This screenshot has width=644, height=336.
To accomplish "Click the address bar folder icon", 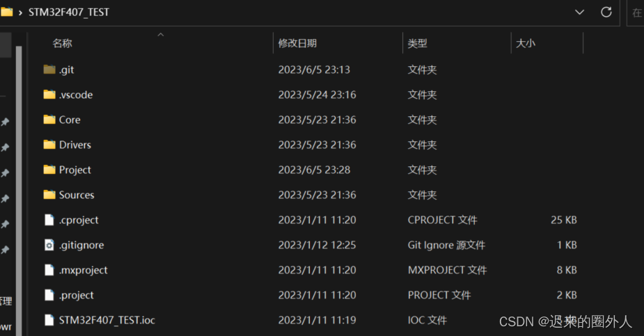I will pos(6,12).
